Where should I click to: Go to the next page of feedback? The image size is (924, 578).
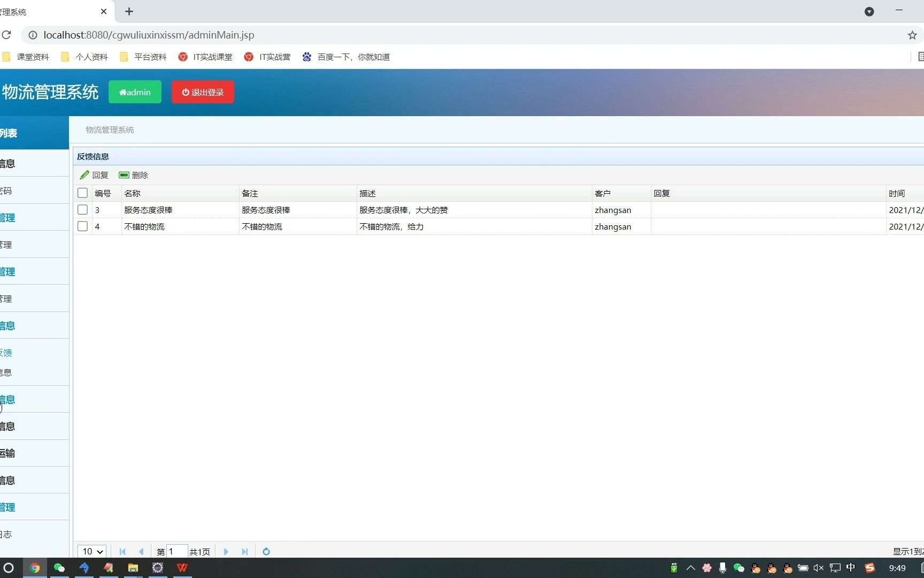(226, 551)
